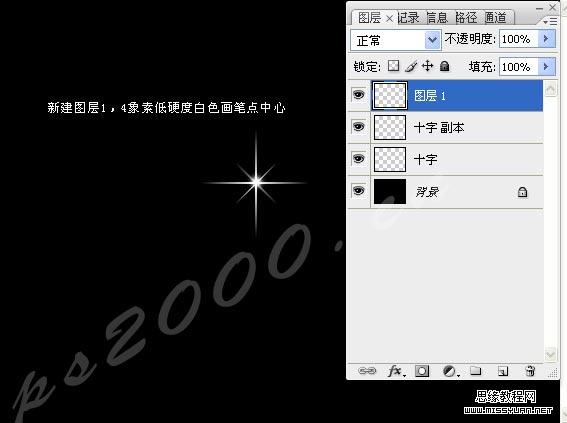The height and width of the screenshot is (423, 567).
Task: Select the 十字 副本 layer name
Action: [x=439, y=128]
